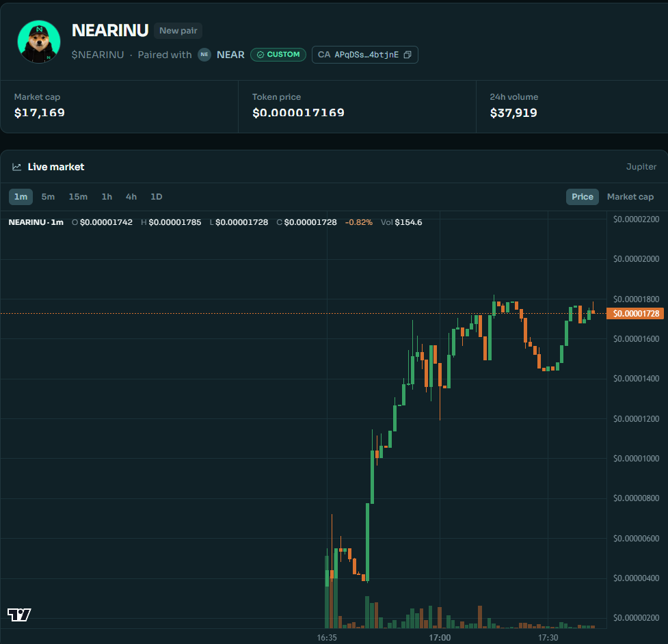Click the $0.00000800 price axis label
668x644 pixels.
(x=636, y=498)
